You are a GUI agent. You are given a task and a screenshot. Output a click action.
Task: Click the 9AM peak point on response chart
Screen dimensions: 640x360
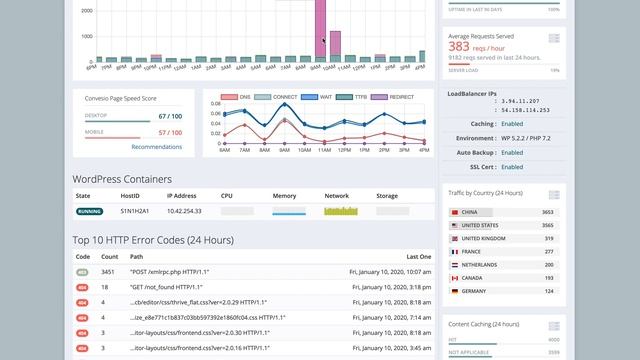[x=284, y=104]
